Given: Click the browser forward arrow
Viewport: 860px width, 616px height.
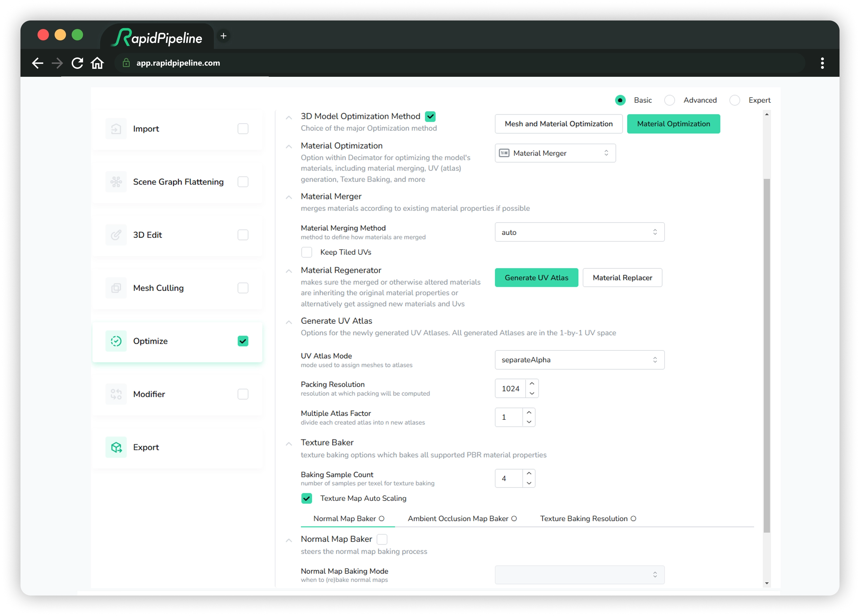Looking at the screenshot, I should point(57,63).
